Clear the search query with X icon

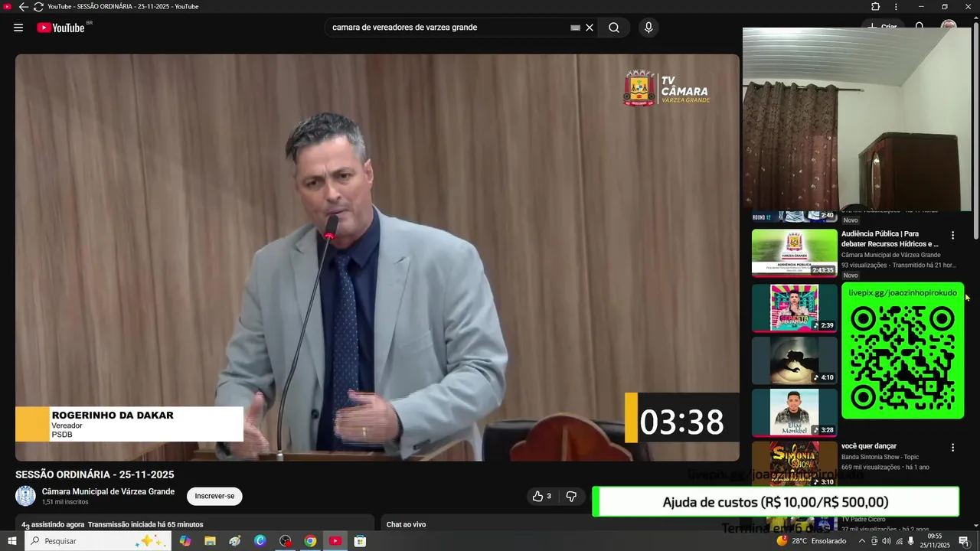point(590,28)
